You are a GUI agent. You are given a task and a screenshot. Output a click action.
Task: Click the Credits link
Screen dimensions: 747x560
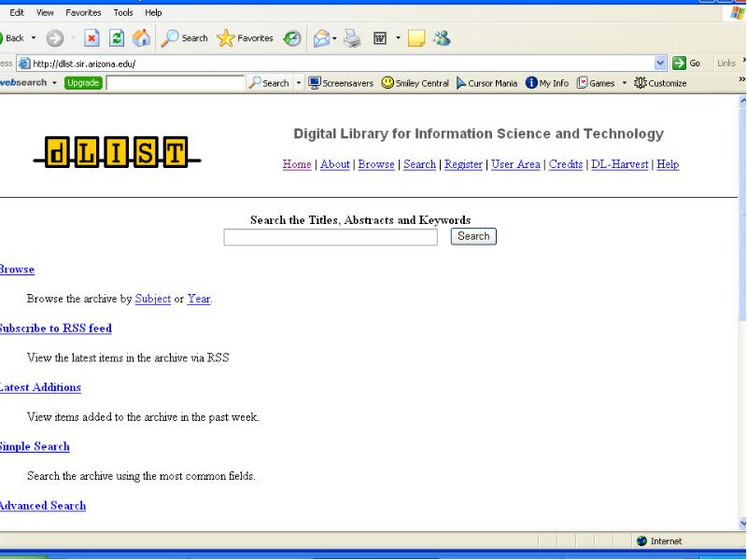[566, 164]
